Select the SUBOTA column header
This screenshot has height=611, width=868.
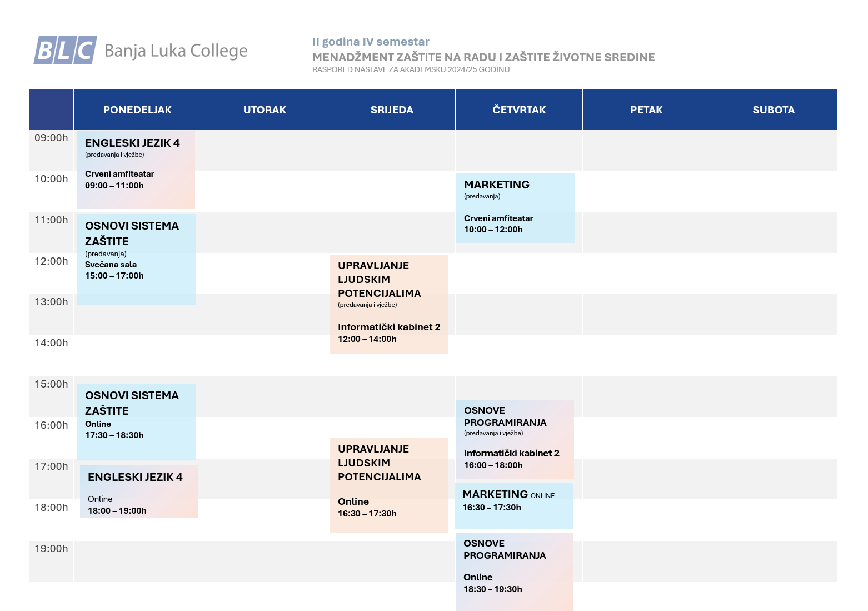(774, 110)
